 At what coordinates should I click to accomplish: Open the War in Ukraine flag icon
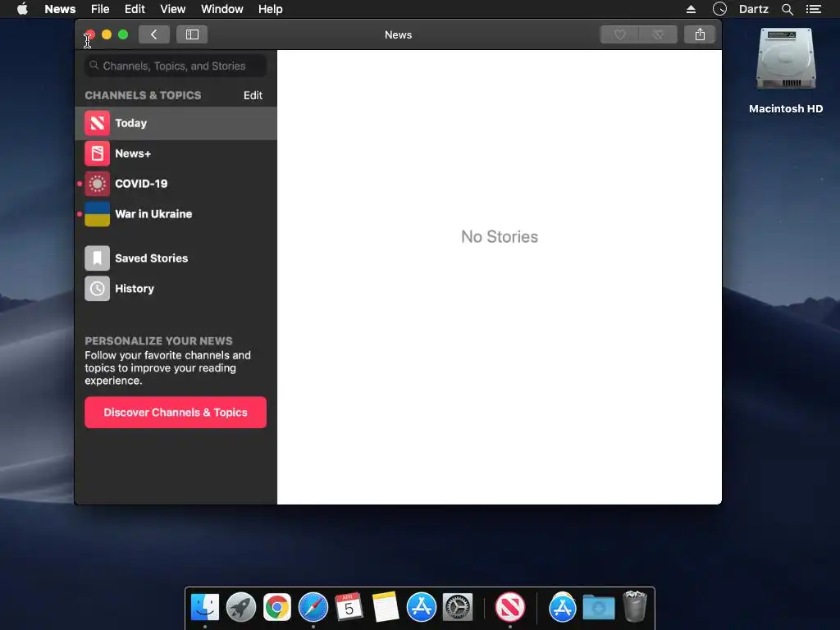(x=97, y=214)
